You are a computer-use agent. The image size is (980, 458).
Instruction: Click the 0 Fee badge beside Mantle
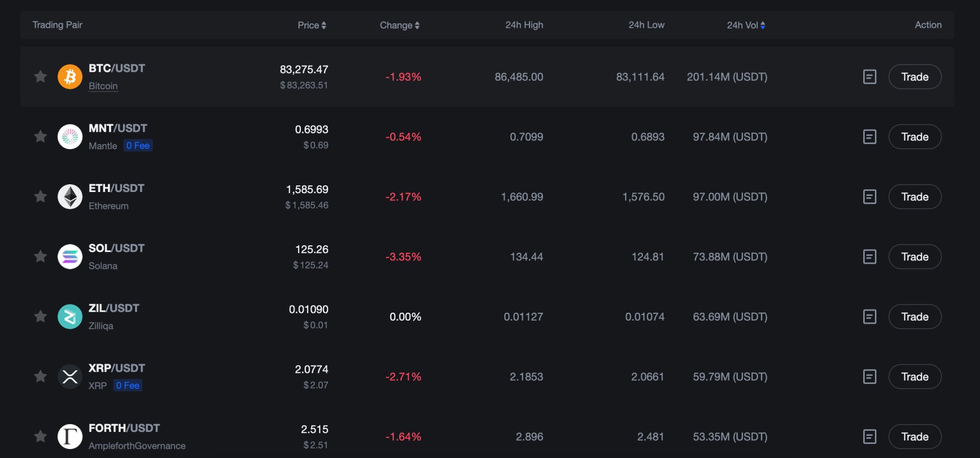pyautogui.click(x=138, y=146)
